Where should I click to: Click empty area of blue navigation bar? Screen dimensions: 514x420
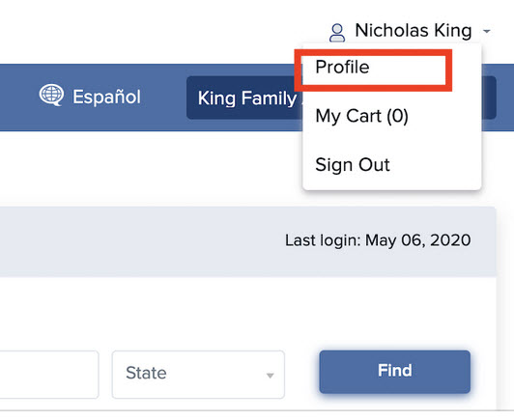click(19, 98)
